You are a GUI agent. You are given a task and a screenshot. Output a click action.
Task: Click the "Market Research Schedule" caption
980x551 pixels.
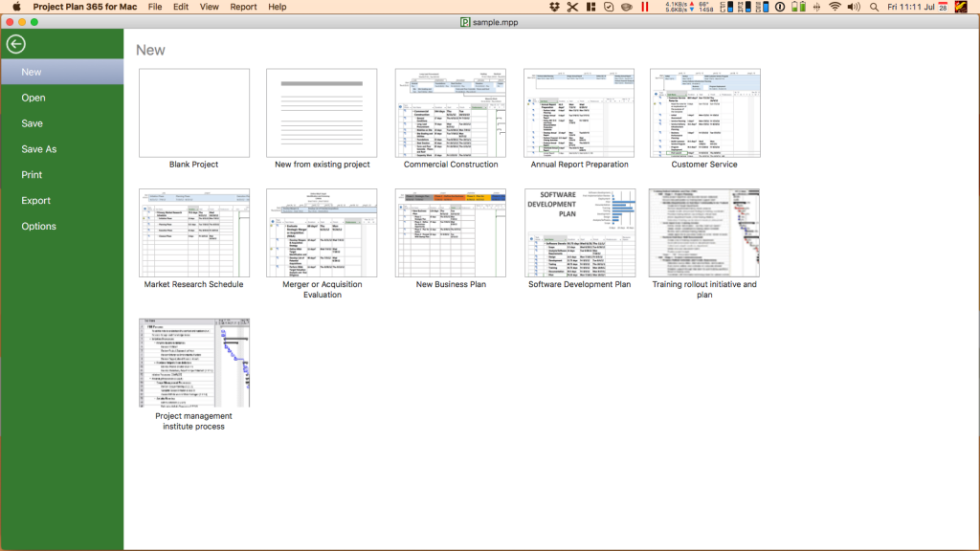(193, 284)
